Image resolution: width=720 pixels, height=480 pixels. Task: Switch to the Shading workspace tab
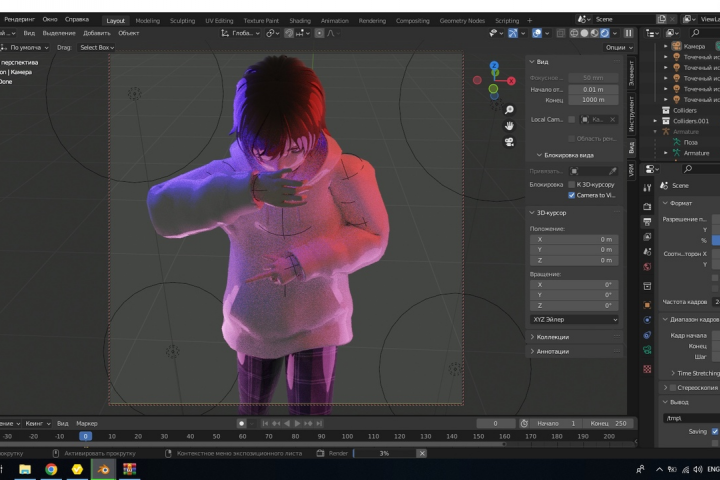point(300,21)
